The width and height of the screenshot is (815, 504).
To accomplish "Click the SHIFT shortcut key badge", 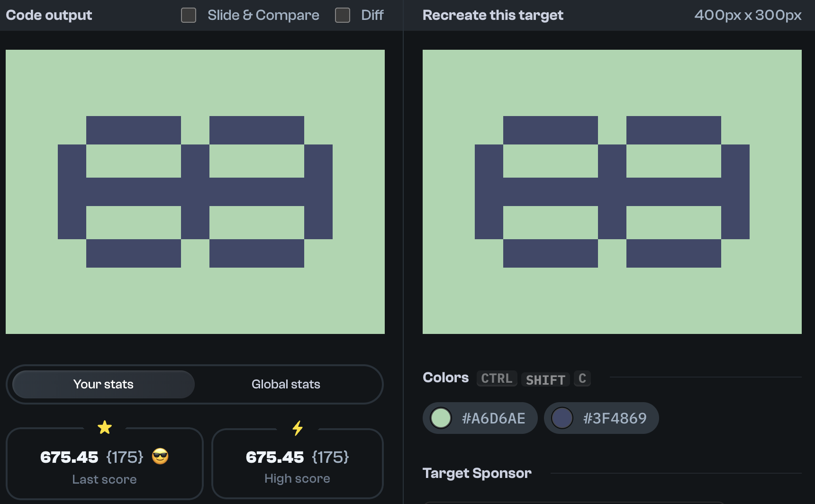I will [545, 379].
